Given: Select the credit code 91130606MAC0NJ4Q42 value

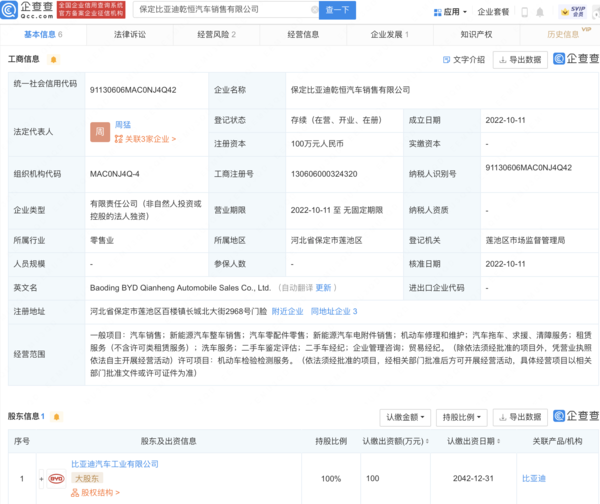Looking at the screenshot, I should pos(133,90).
